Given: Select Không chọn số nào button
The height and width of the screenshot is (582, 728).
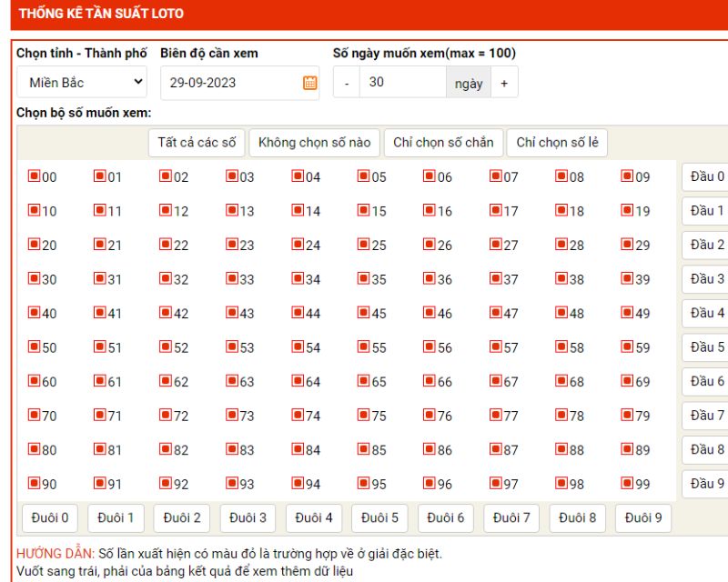Looking at the screenshot, I should 314,143.
